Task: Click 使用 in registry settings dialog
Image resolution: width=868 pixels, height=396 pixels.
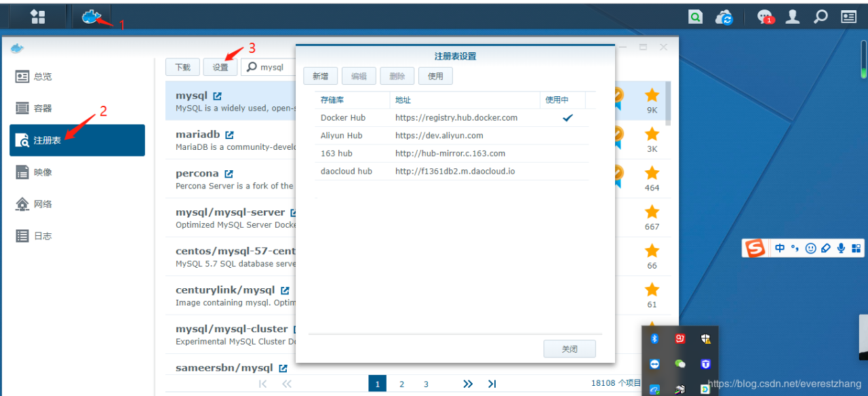Action: click(x=435, y=77)
